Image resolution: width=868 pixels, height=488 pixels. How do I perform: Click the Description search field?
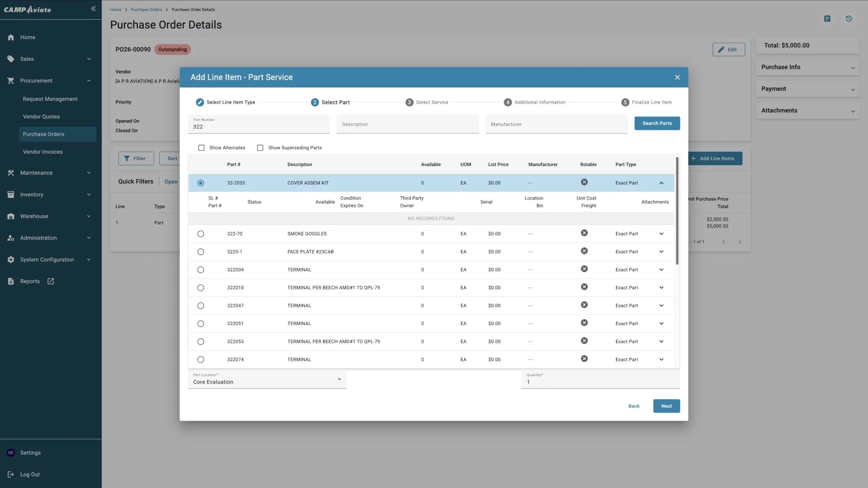(407, 124)
